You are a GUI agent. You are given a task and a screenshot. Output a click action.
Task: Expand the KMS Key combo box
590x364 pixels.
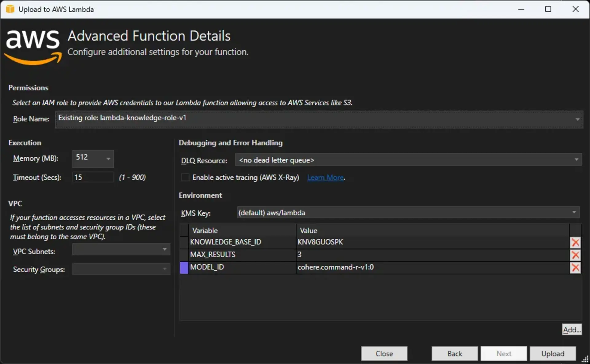574,212
